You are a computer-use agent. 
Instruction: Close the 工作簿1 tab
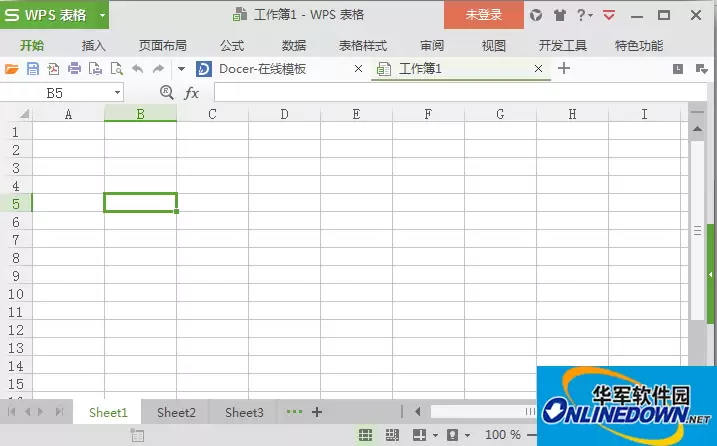(538, 69)
